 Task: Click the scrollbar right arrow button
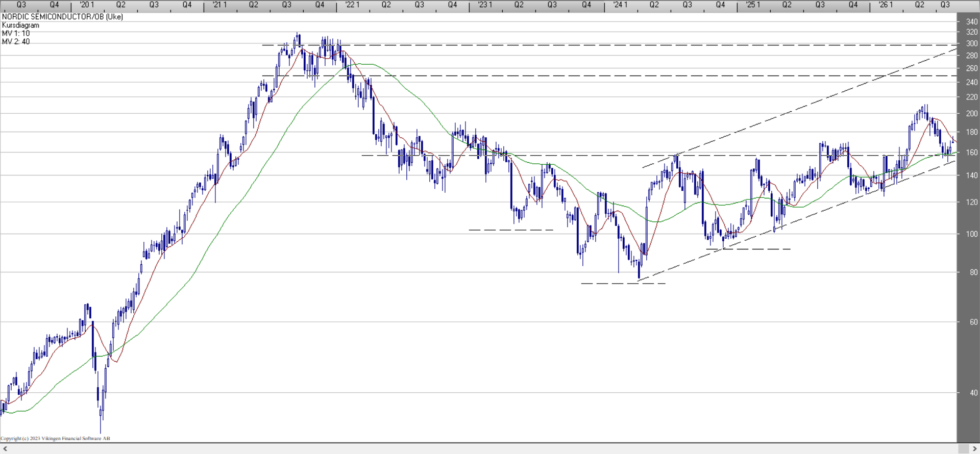[x=974, y=448]
